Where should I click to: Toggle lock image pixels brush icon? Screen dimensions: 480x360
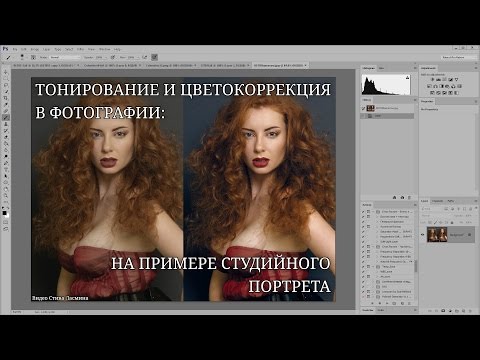436,222
